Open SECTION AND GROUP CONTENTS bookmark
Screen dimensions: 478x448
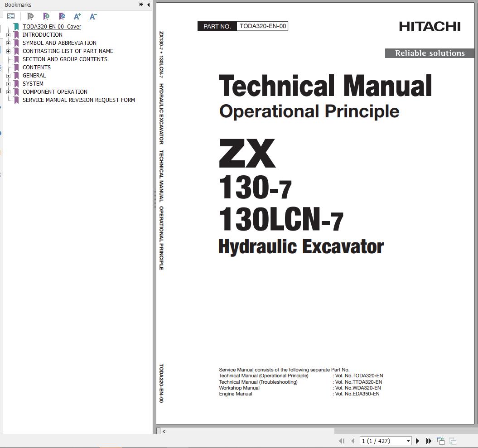coord(65,59)
